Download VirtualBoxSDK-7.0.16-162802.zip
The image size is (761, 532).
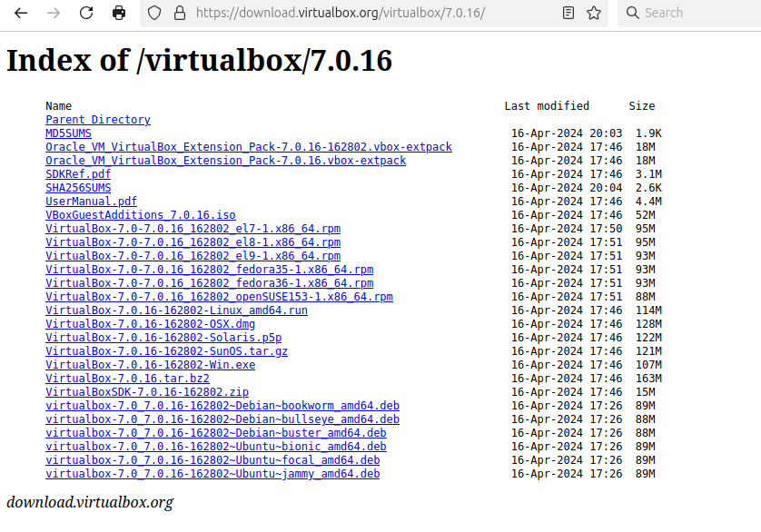click(147, 391)
